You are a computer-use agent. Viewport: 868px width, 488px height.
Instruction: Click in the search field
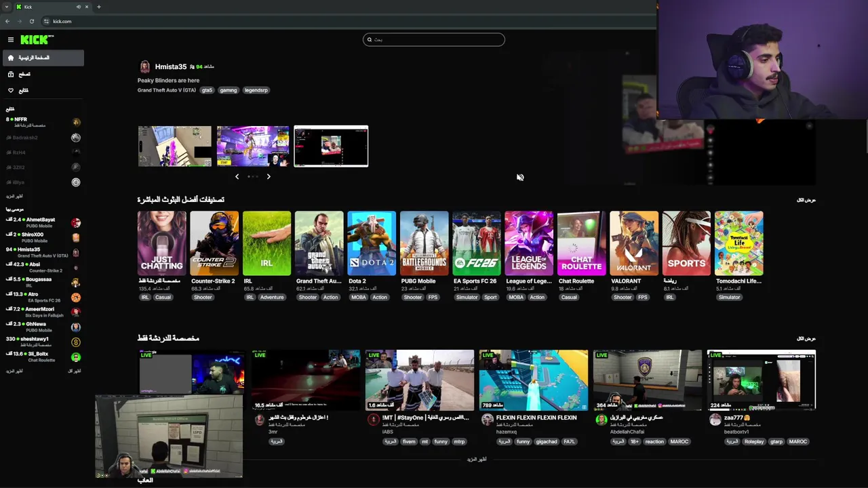[x=434, y=39]
